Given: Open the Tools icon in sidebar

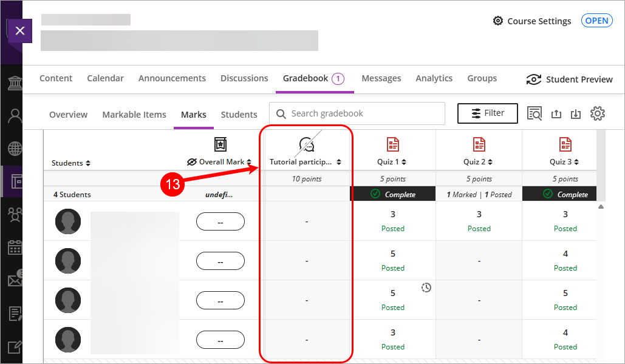Looking at the screenshot, I should pos(15,347).
